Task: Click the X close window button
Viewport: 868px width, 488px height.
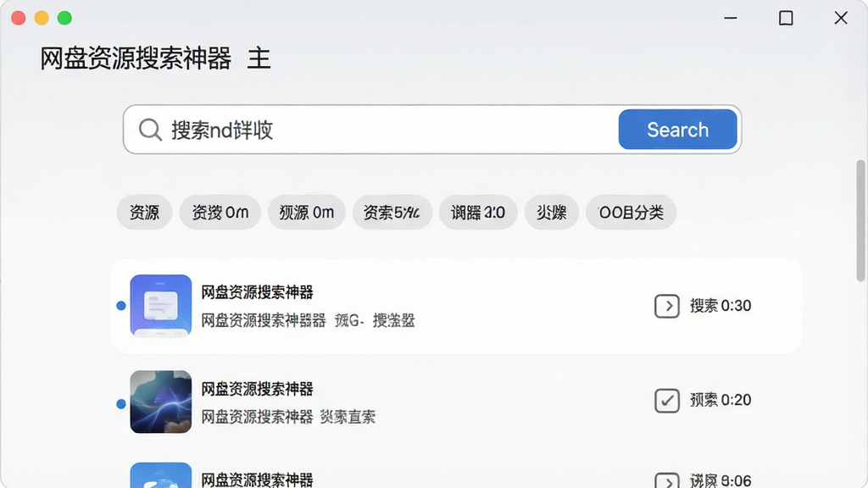Action: (841, 19)
